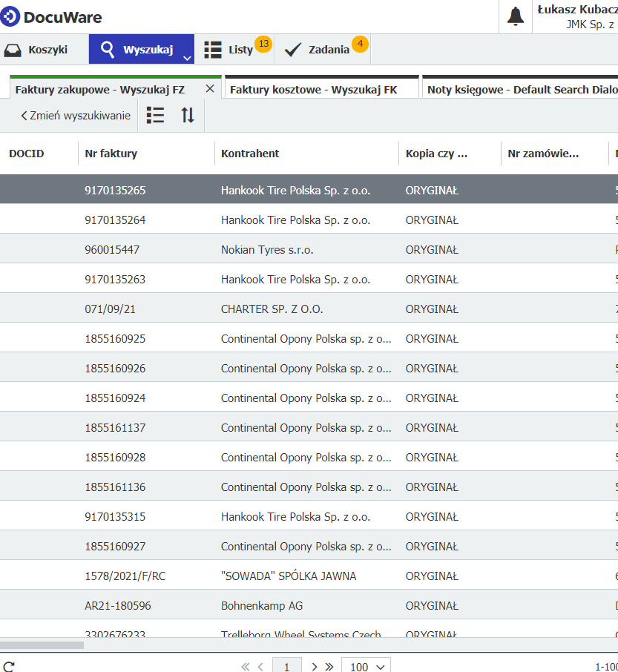Open the Łukasz Kubacz user menu
Screen dimensions: 618x672
(576, 16)
